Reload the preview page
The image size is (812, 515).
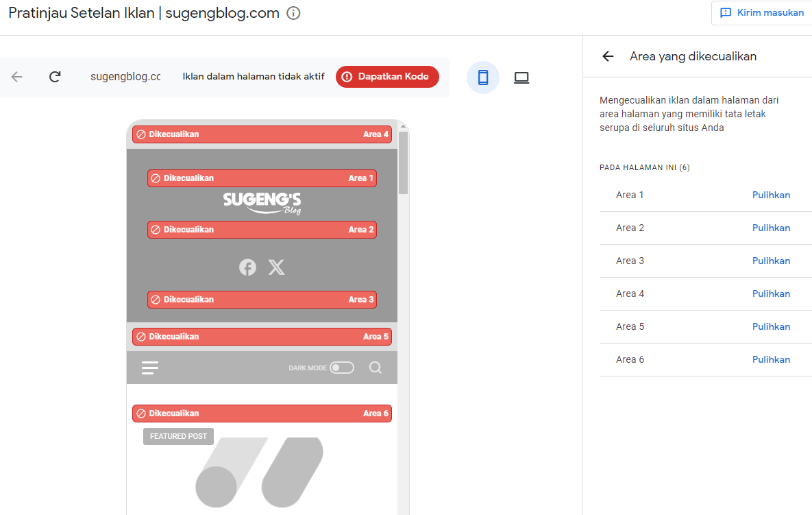55,77
